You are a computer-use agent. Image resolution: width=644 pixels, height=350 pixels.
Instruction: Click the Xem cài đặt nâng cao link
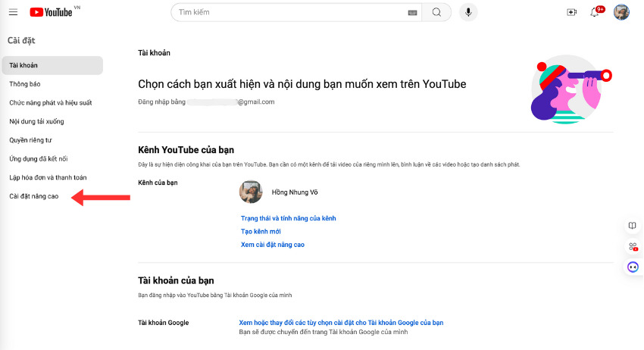(x=273, y=245)
